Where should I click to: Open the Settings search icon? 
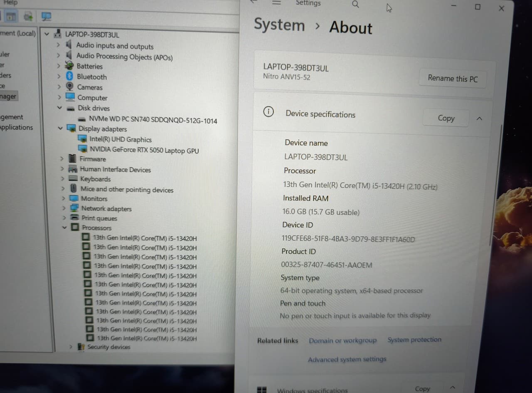pos(355,4)
